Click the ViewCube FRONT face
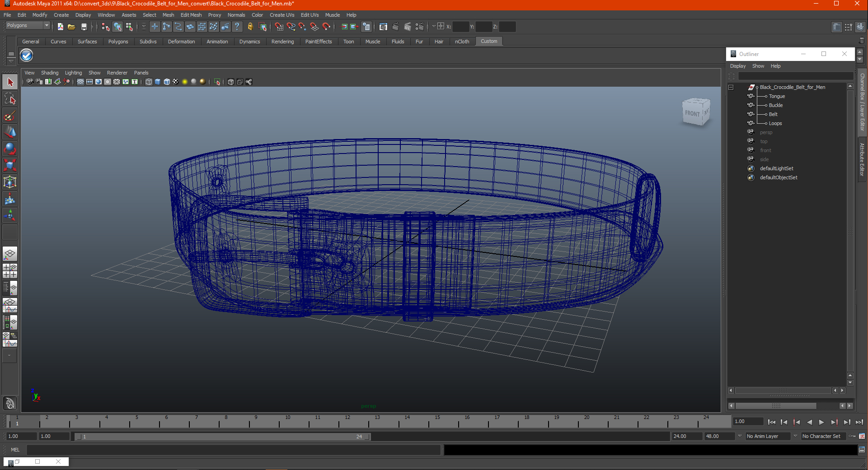Screen dimensions: 868x470 (x=692, y=113)
